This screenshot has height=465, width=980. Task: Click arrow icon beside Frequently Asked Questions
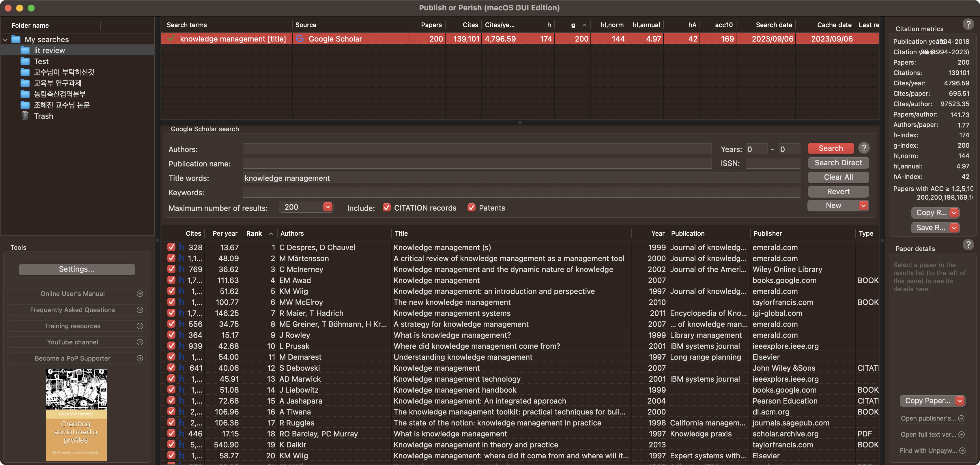click(140, 310)
